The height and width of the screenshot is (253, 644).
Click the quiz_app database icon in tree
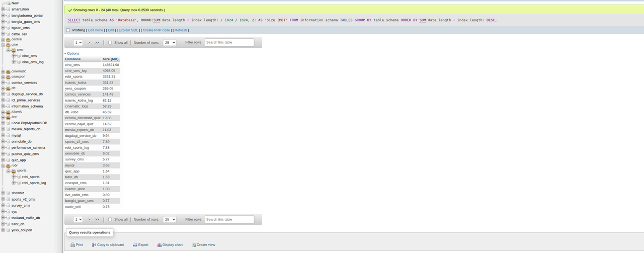click(x=8, y=160)
